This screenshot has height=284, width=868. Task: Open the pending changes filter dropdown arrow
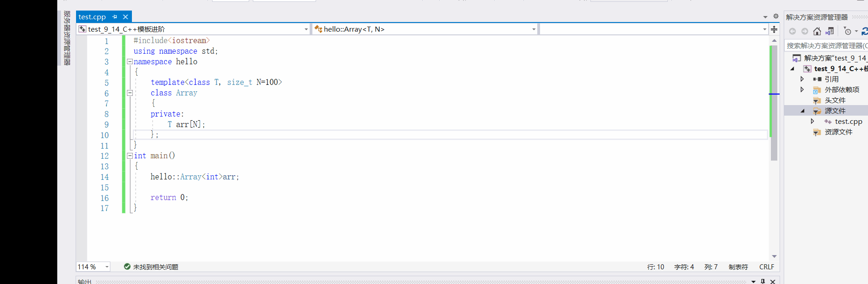(856, 31)
